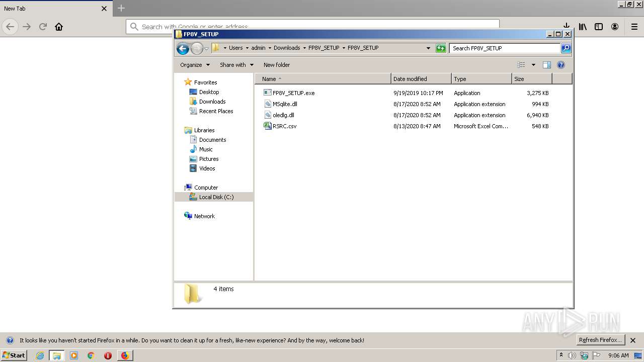Click Users in address breadcrumb
Screen dimensions: 644x362
(x=235, y=48)
